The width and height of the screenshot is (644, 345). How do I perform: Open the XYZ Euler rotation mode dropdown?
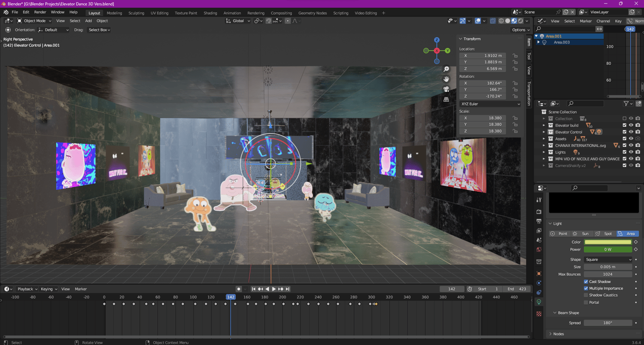click(x=490, y=104)
